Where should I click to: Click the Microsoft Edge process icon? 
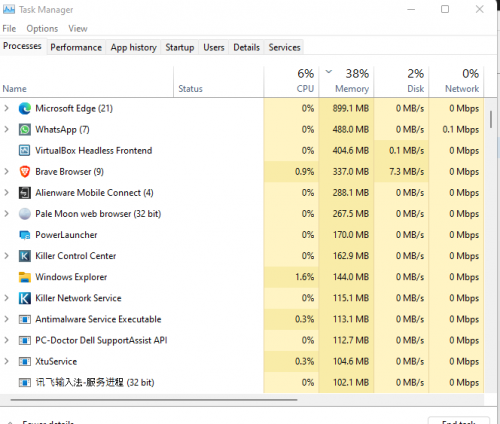click(x=25, y=109)
